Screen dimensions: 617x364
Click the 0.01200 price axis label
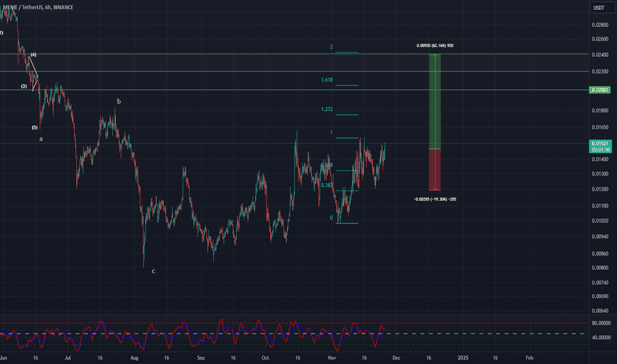pos(600,189)
